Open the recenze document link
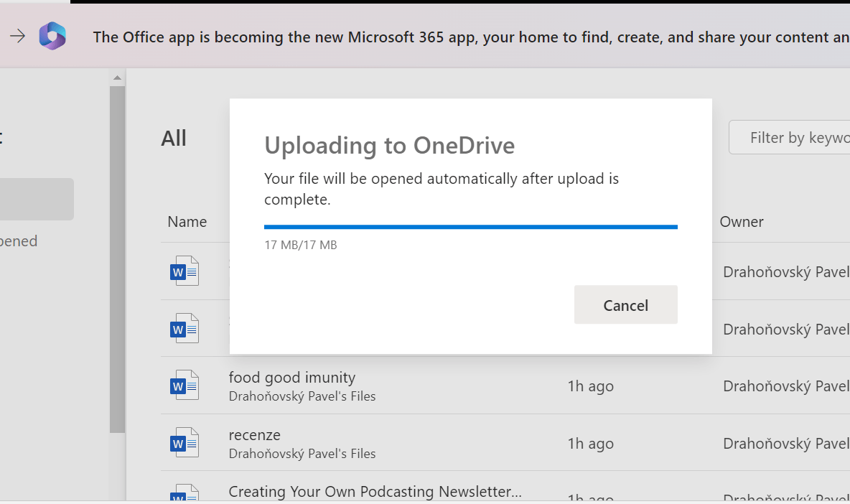This screenshot has width=850, height=504. [x=254, y=434]
